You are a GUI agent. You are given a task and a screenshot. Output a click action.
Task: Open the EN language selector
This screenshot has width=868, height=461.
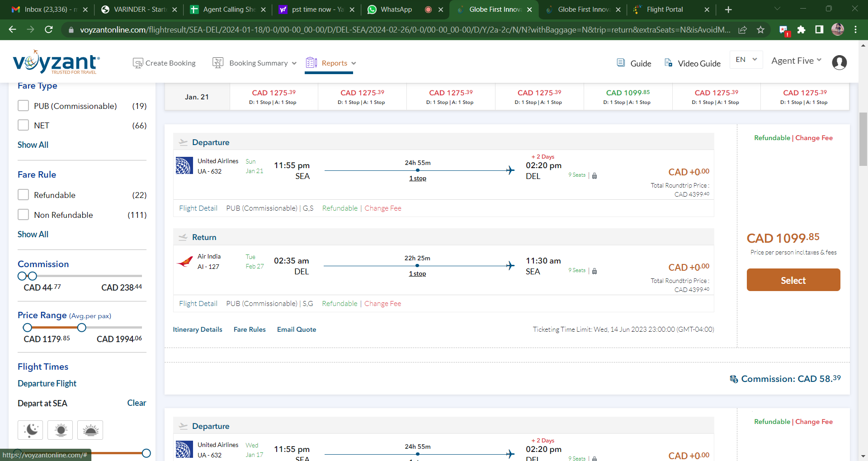pos(746,60)
